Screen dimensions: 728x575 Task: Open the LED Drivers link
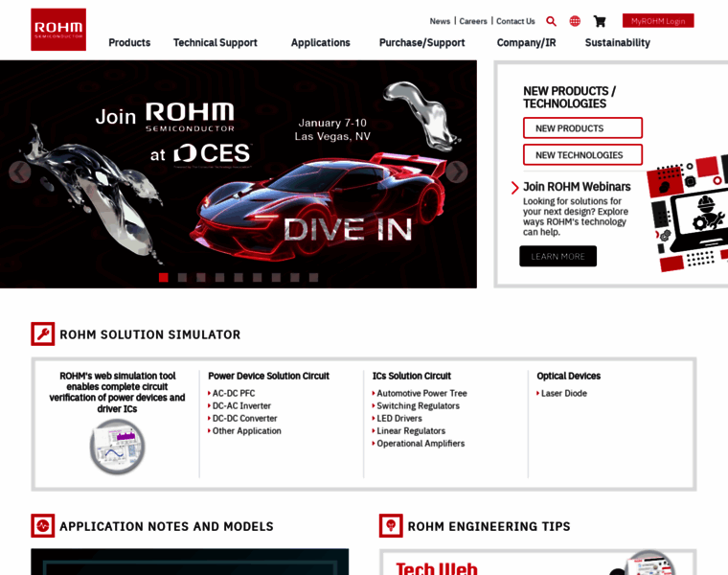click(x=399, y=419)
